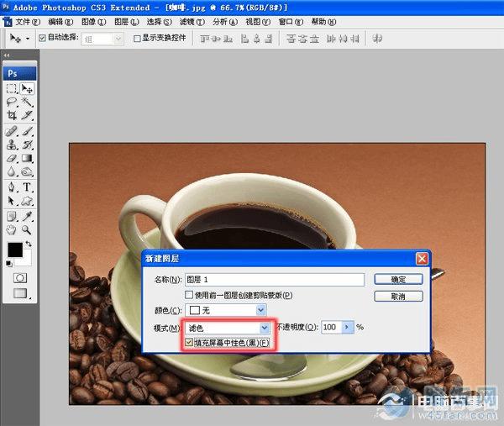Image resolution: width=504 pixels, height=426 pixels.
Task: Select the Notes tool
Action: coord(12,217)
